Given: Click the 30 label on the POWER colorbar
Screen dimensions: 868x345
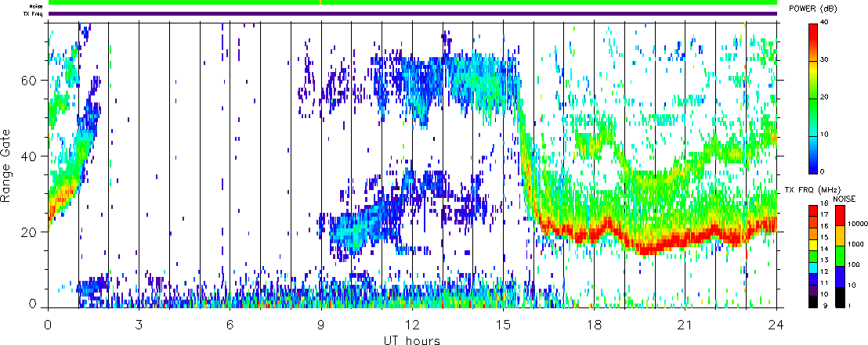Looking at the screenshot, I should click(x=824, y=59).
